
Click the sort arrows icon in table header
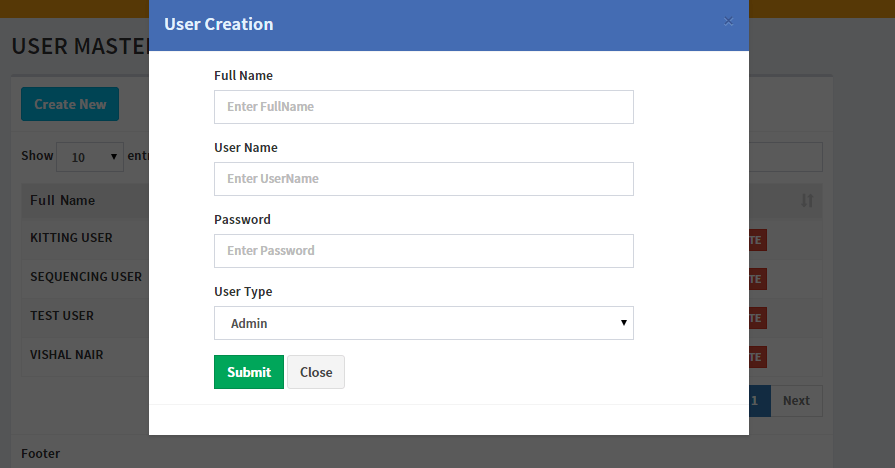[x=807, y=201]
